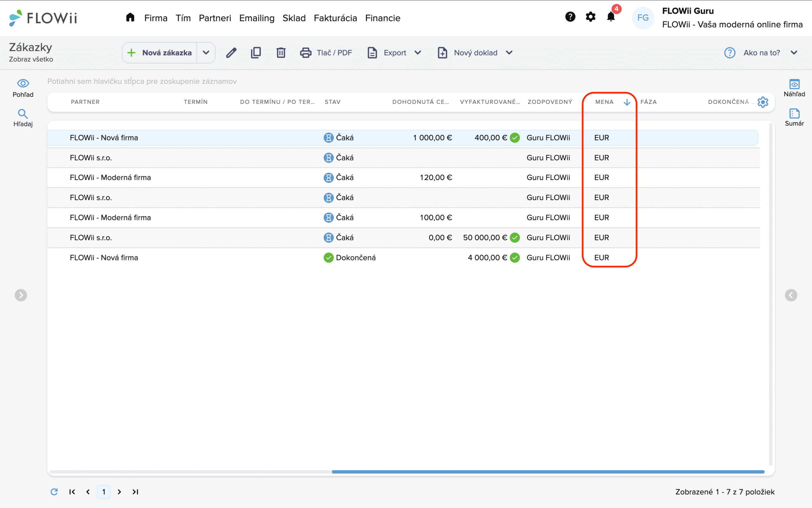Go to the previous page
Image resolution: width=812 pixels, height=508 pixels.
(88, 491)
